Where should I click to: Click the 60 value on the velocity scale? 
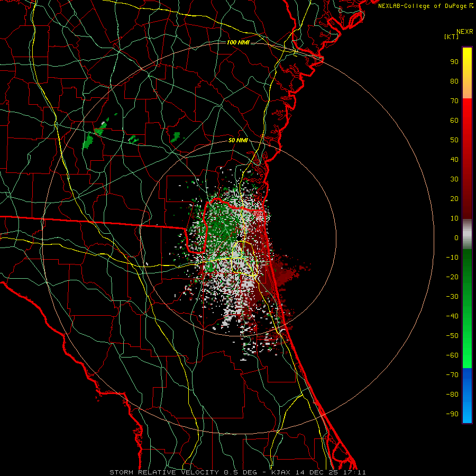(454, 120)
